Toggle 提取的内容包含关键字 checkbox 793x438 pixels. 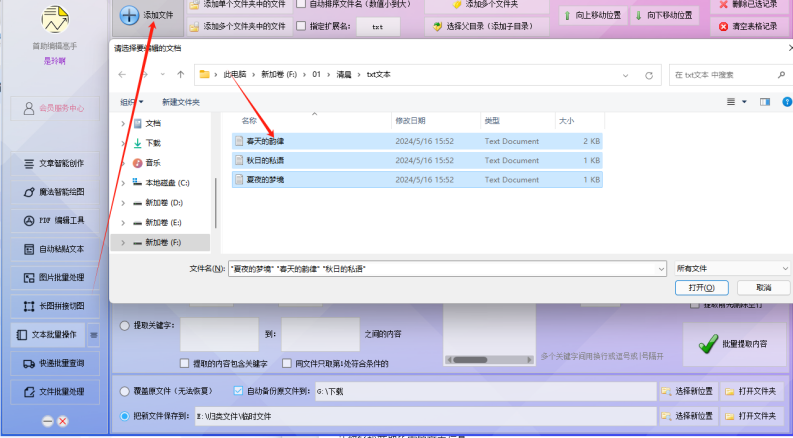tap(185, 363)
